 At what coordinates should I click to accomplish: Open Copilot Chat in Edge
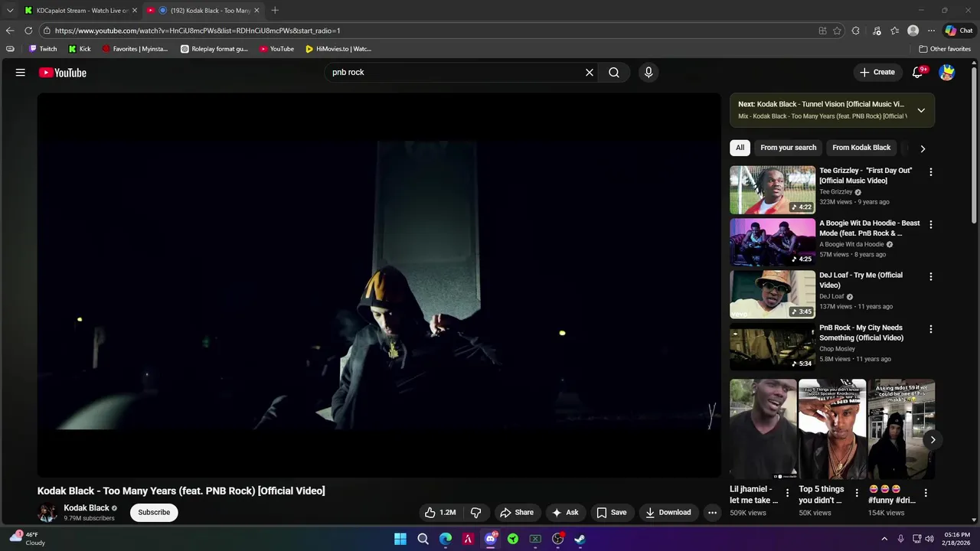pos(959,31)
